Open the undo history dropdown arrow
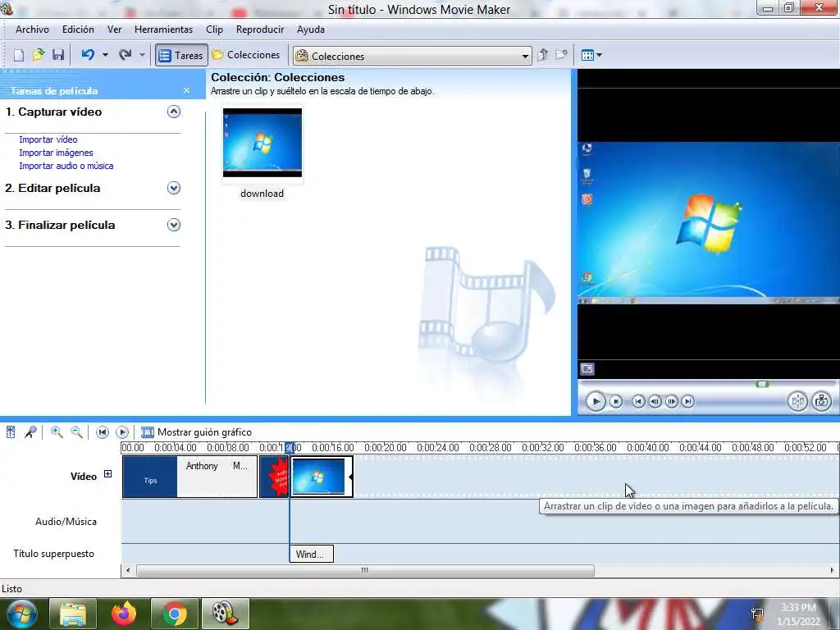The height and width of the screenshot is (630, 840). point(105,55)
